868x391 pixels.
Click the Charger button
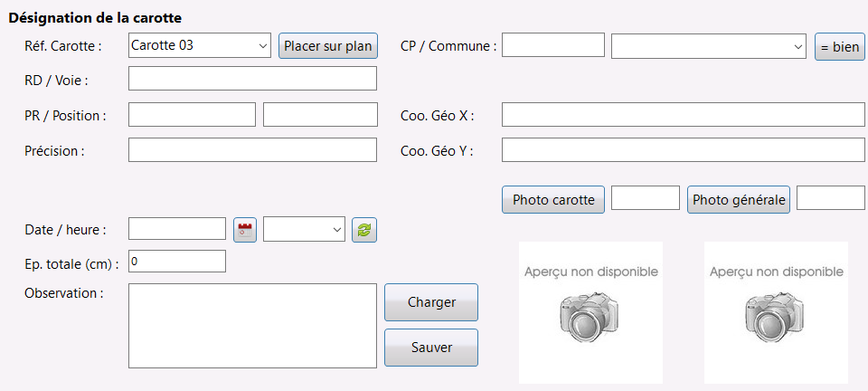[x=431, y=302]
